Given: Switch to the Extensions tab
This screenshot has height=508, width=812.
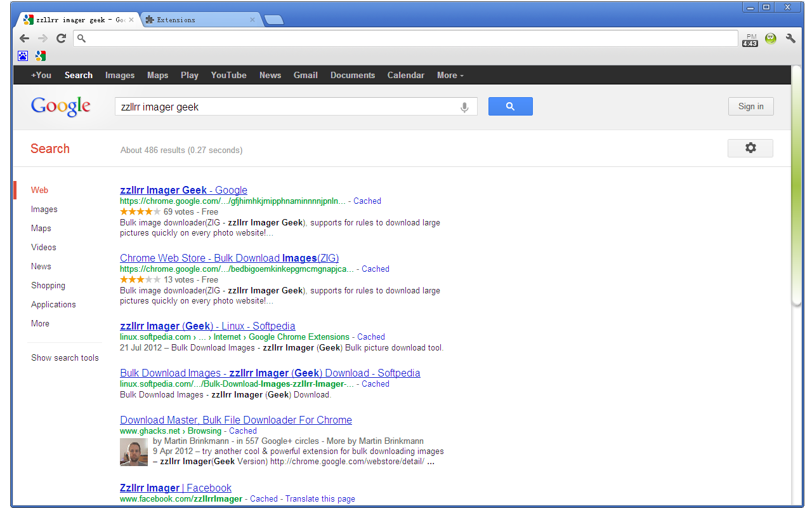Looking at the screenshot, I should [200, 20].
